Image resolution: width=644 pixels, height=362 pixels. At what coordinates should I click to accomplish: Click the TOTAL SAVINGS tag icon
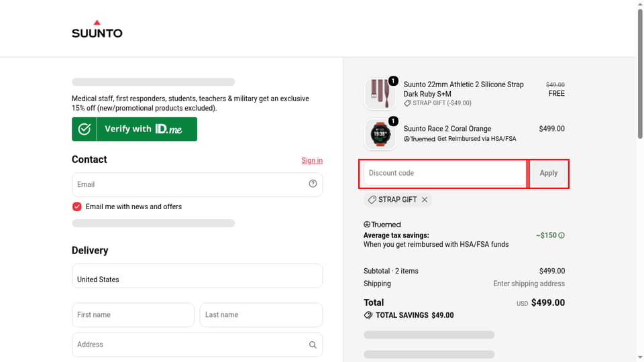coord(368,315)
